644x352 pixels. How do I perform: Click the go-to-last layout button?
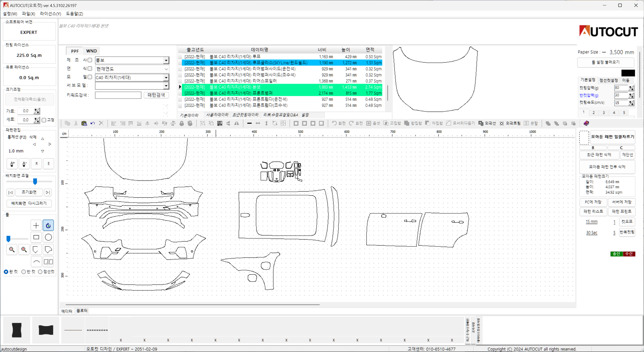pos(48,192)
